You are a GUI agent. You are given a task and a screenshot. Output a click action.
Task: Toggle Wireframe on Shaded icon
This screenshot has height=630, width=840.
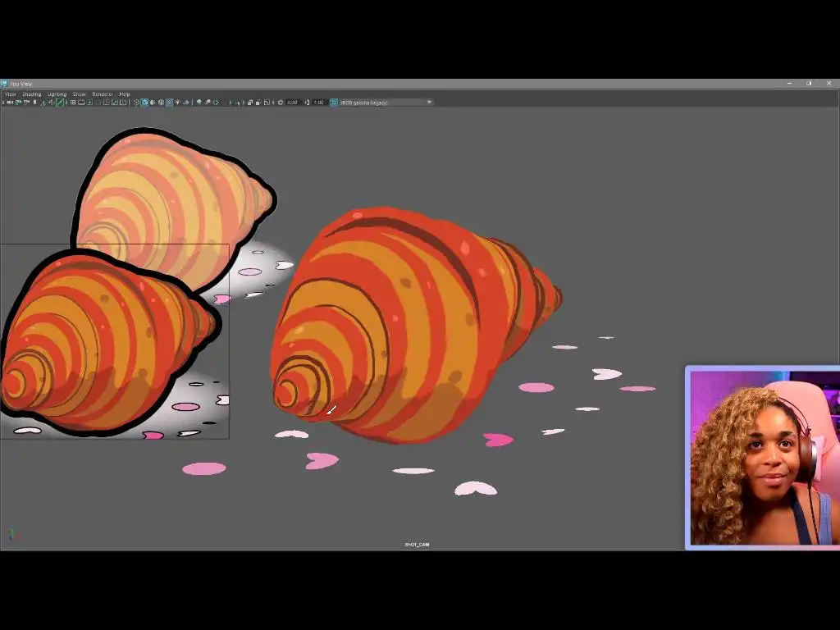[161, 102]
